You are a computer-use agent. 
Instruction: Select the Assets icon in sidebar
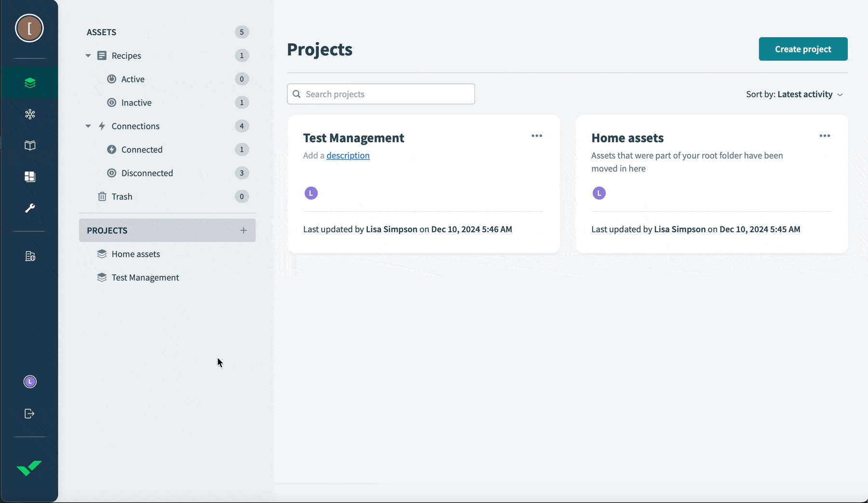29,82
